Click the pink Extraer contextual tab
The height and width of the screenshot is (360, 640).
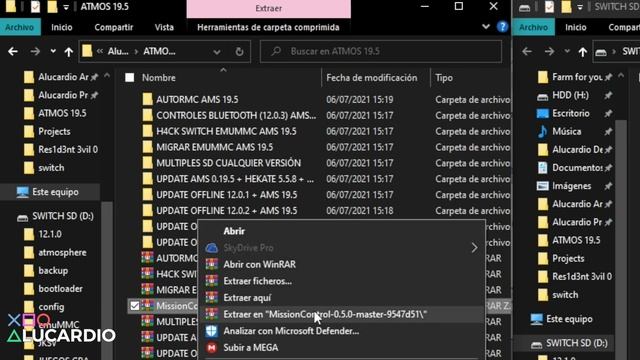(269, 9)
